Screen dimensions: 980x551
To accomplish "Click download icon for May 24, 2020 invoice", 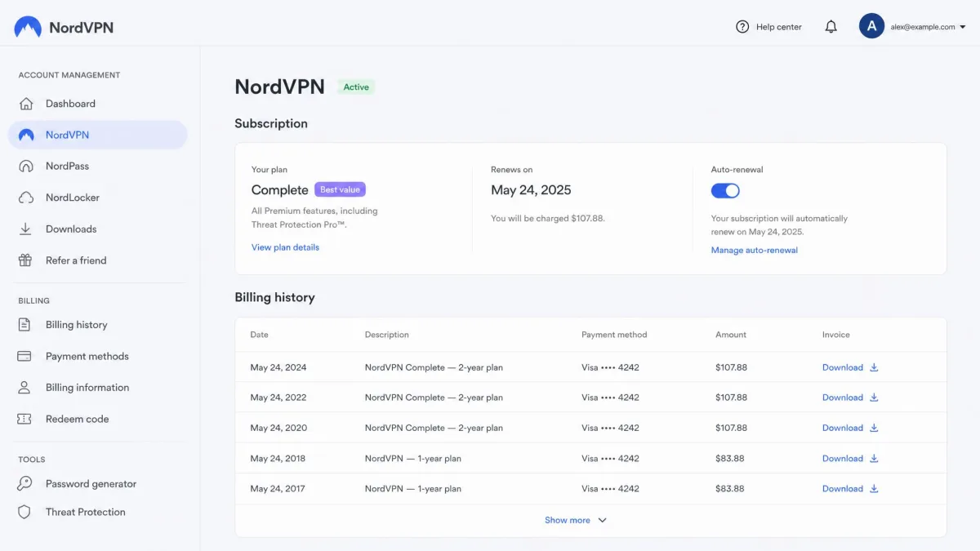I will (874, 428).
